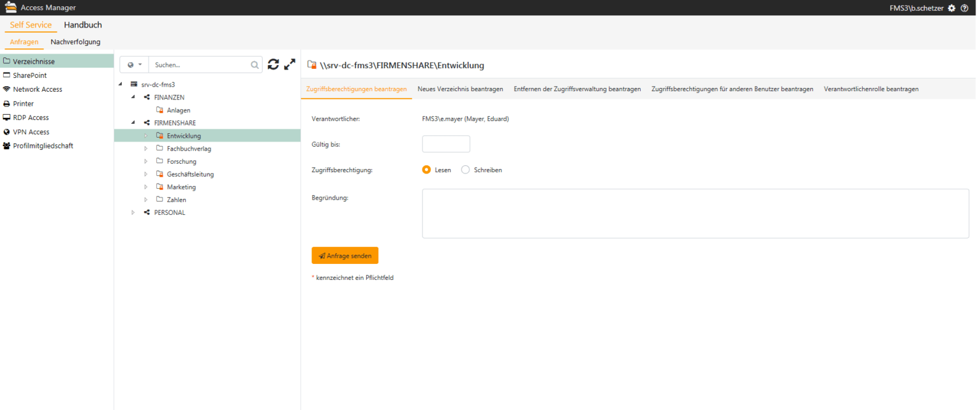Collapse the FIRMENSHARE node

coord(133,122)
